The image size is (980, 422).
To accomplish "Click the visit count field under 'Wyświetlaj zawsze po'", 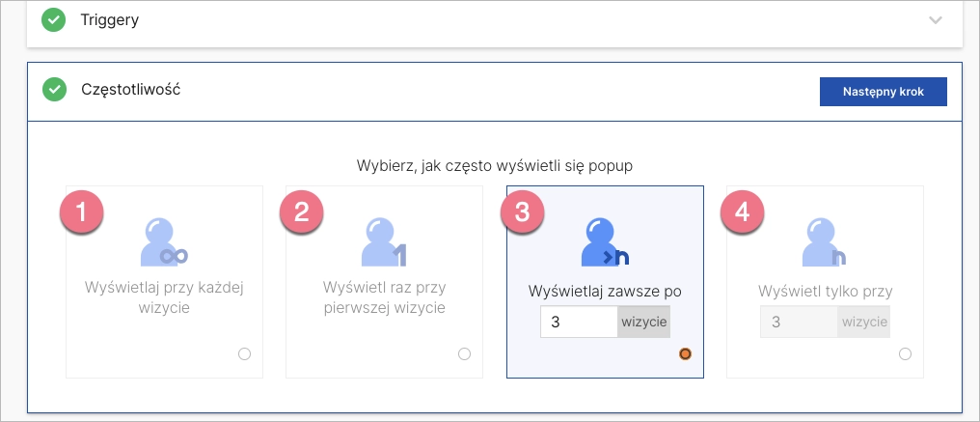I will (x=578, y=322).
